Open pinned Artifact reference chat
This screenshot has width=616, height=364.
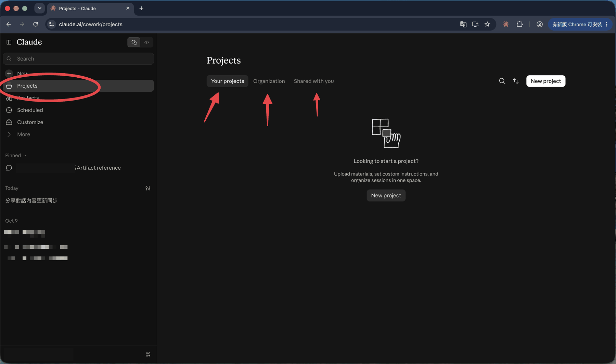coord(78,168)
